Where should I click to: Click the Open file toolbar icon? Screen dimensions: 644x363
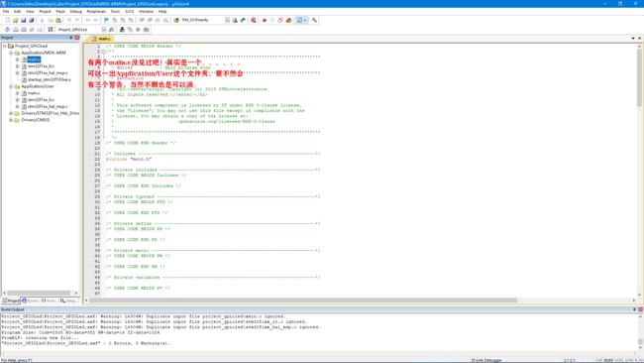[x=15, y=20]
